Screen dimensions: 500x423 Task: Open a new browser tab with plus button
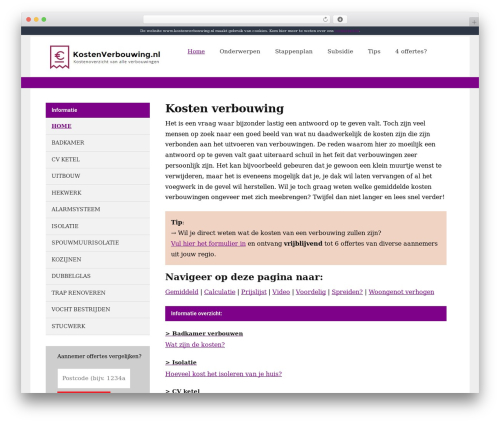[474, 22]
